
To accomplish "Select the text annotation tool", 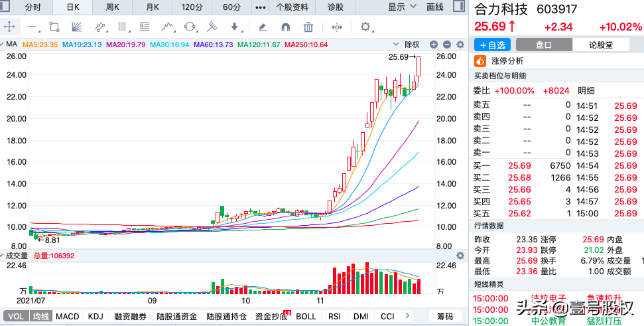I will point(145,27).
